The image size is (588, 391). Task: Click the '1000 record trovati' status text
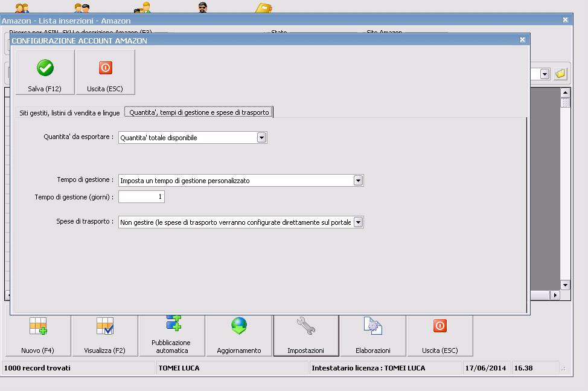37,368
